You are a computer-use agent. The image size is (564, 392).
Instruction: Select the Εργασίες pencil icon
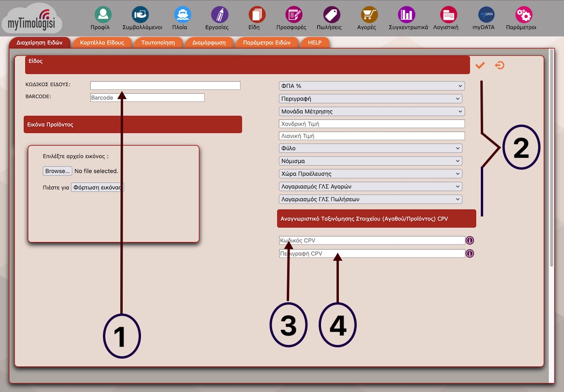pyautogui.click(x=219, y=15)
